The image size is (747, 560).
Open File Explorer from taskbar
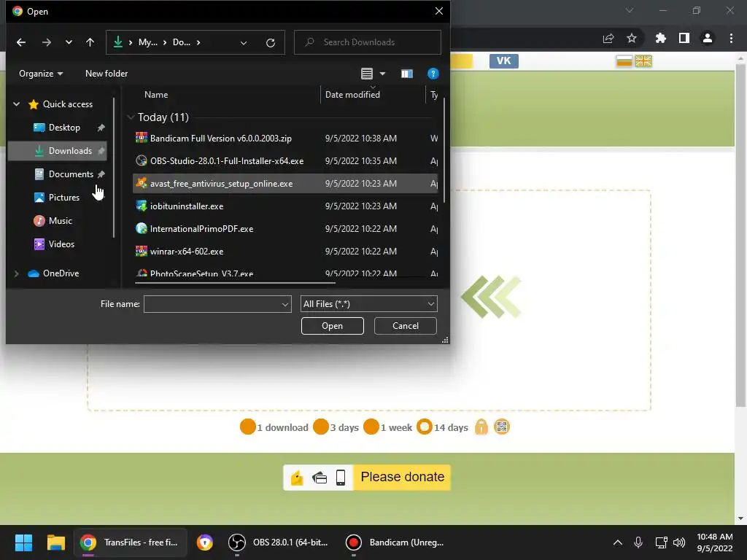point(55,542)
